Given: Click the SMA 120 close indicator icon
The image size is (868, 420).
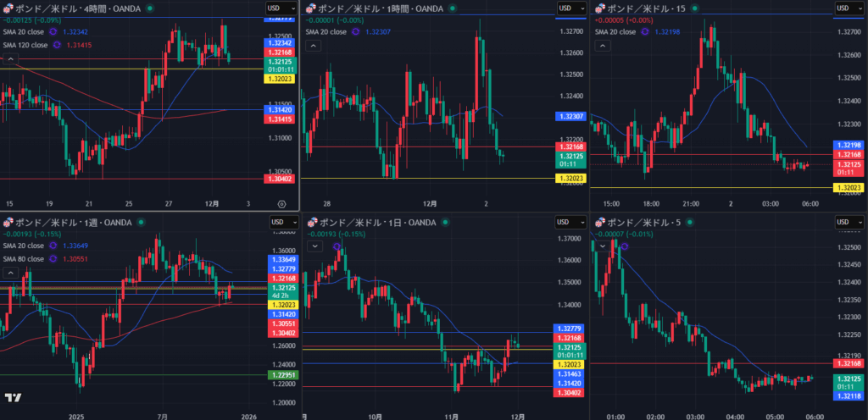Looking at the screenshot, I should pyautogui.click(x=58, y=45).
